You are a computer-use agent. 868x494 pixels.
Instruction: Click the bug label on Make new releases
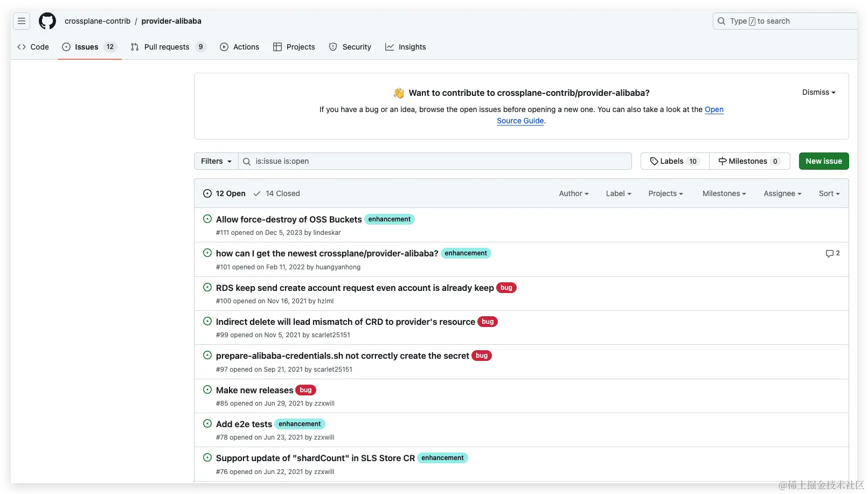pyautogui.click(x=306, y=390)
